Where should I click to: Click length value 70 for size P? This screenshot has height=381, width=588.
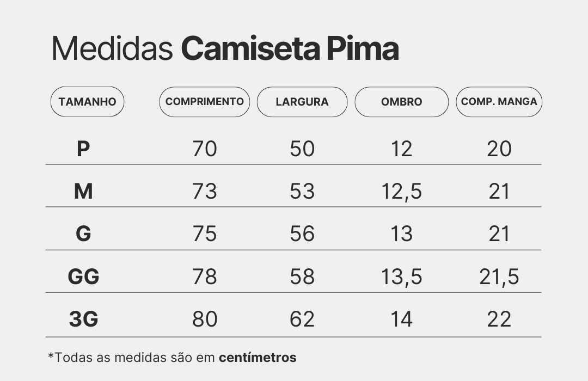(x=205, y=149)
